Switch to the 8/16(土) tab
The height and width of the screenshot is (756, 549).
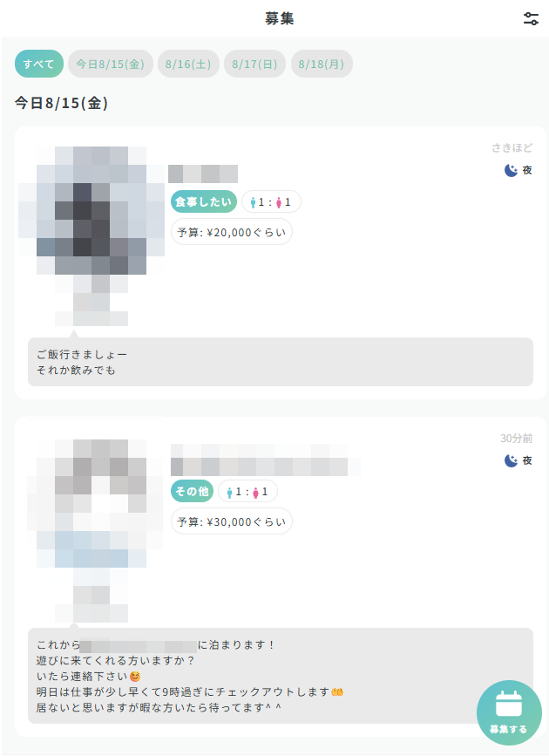click(188, 64)
